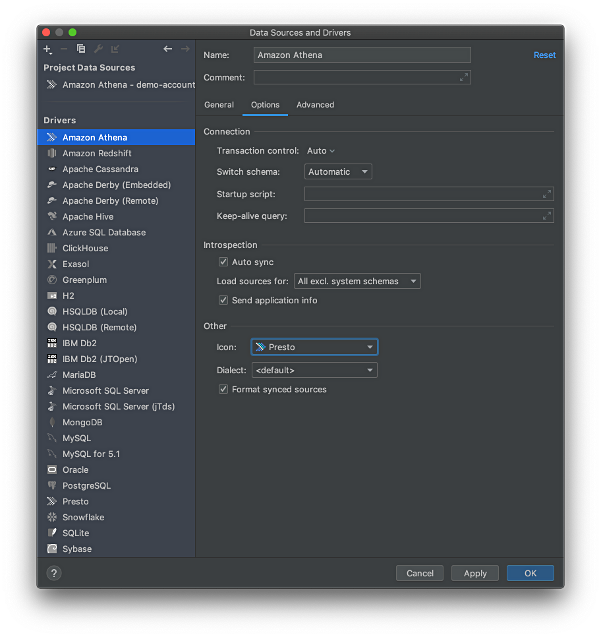Expand the Comment field editor icon
The image size is (601, 637).
tap(464, 77)
